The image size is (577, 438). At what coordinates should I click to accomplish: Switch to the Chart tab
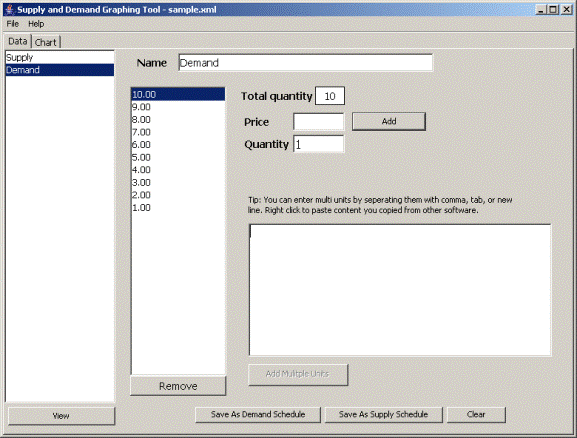pos(46,42)
